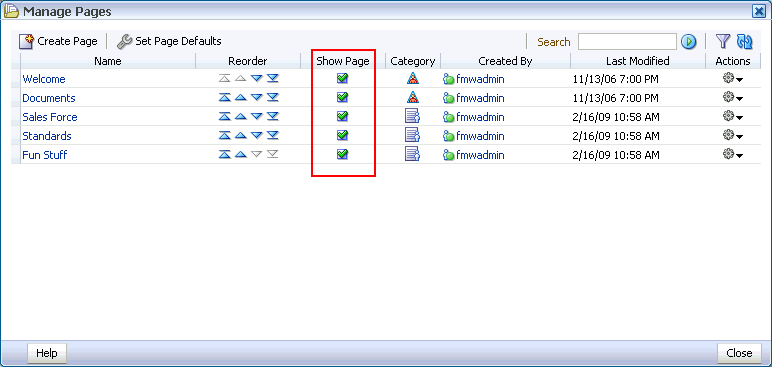772x380 pixels.
Task: Click the Created By column header
Action: tap(505, 61)
